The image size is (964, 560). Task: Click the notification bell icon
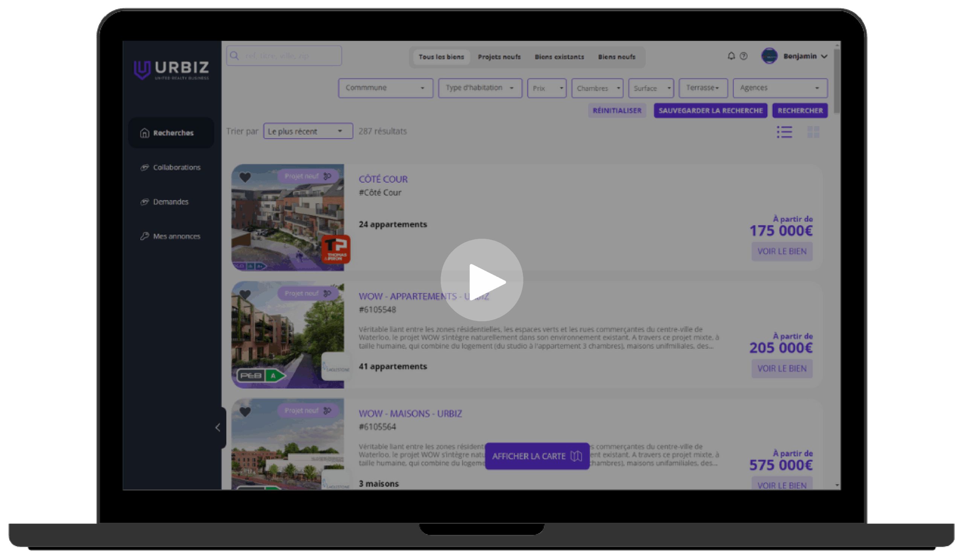[x=731, y=56]
